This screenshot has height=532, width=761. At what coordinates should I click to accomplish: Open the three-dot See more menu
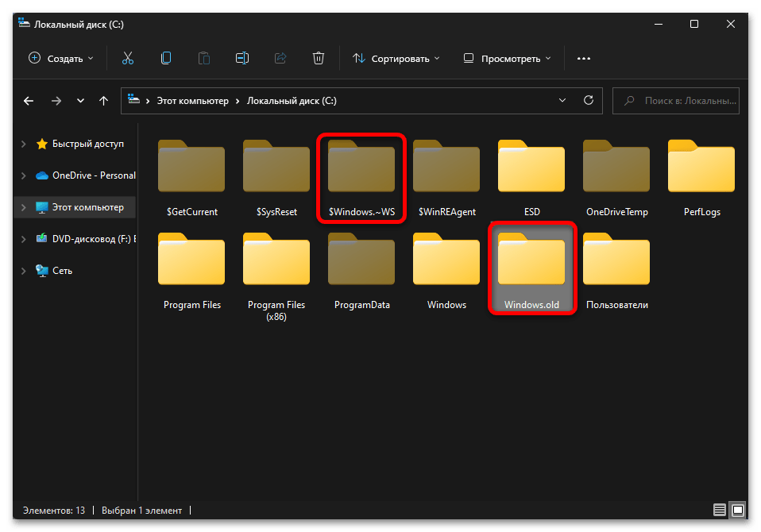584,58
